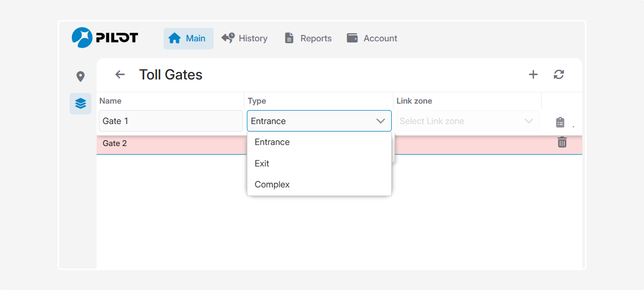This screenshot has height=290, width=644.
Task: Refresh the Toll Gates list
Action: [x=559, y=75]
